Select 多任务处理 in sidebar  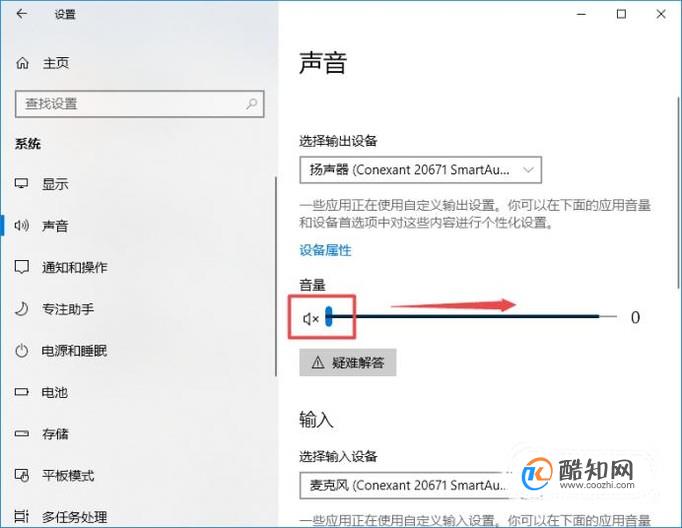point(74,517)
